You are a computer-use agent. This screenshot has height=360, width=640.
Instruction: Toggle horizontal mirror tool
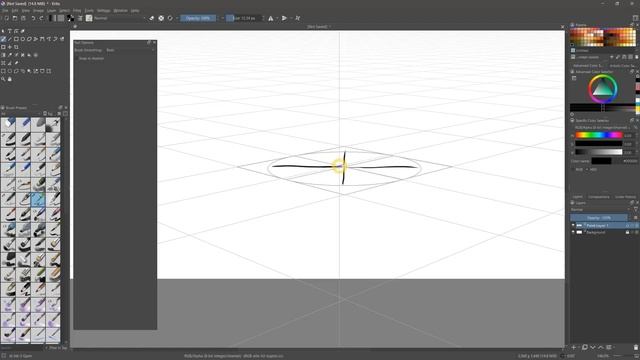coord(271,18)
